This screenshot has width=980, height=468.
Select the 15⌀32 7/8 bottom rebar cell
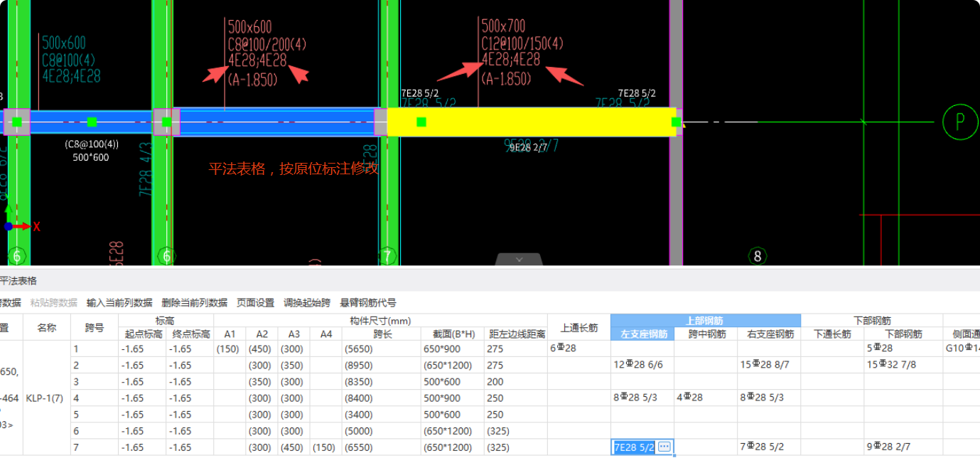(903, 365)
